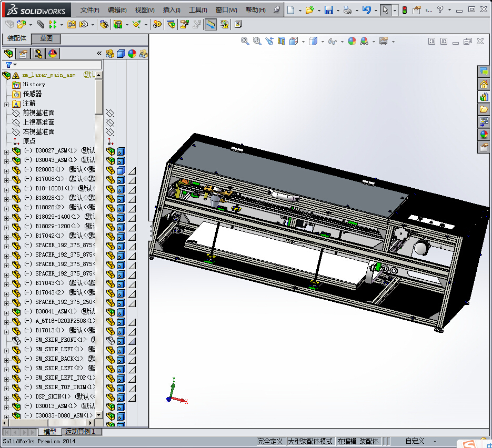Create a New Motion Study
The image size is (492, 448).
(157, 24)
